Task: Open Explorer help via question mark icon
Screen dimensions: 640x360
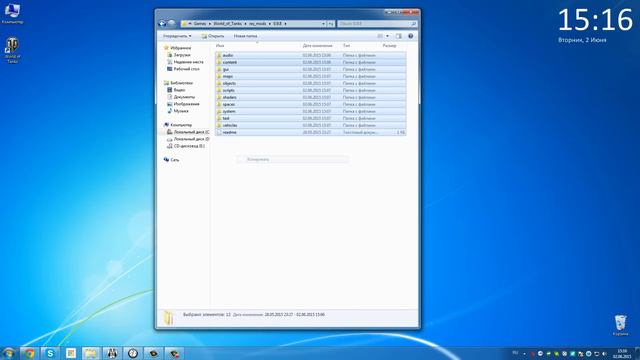Action: click(411, 36)
